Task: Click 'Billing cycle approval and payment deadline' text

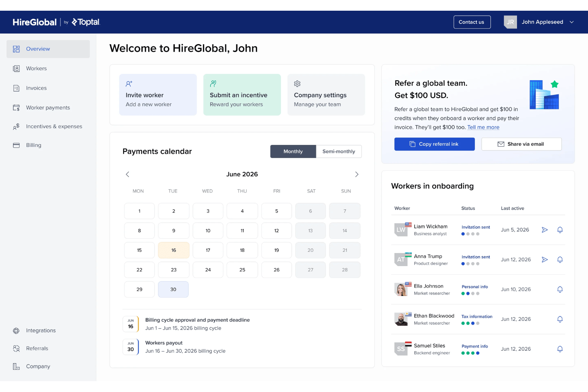Action: [x=197, y=320]
